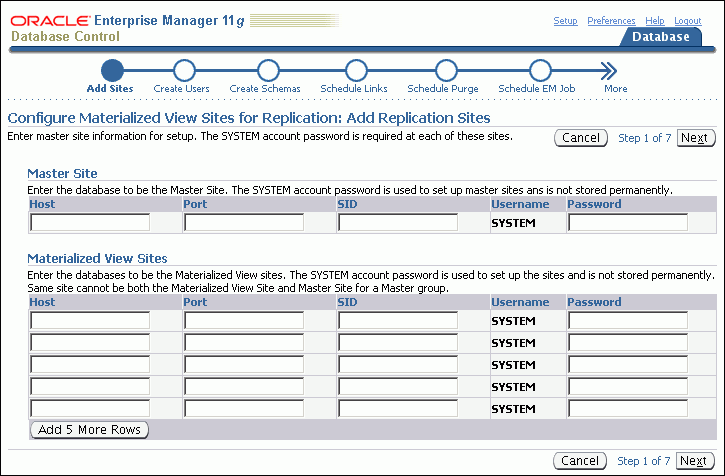Click the Add Sites step circle

click(x=112, y=71)
